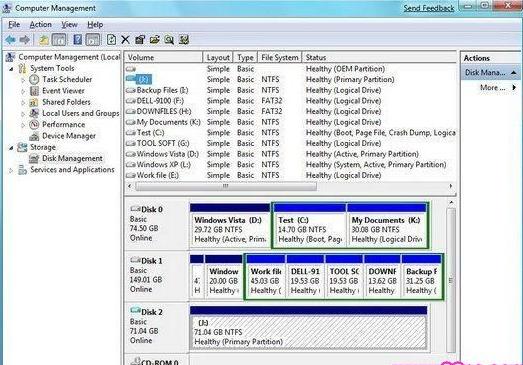Open the File menu
Viewport: 523px width, 365px height.
(x=14, y=25)
